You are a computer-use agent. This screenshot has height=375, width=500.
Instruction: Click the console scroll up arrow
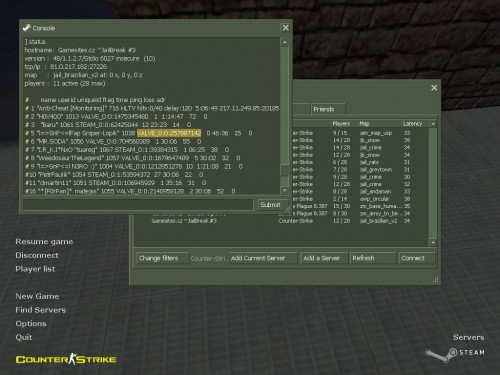coord(285,42)
